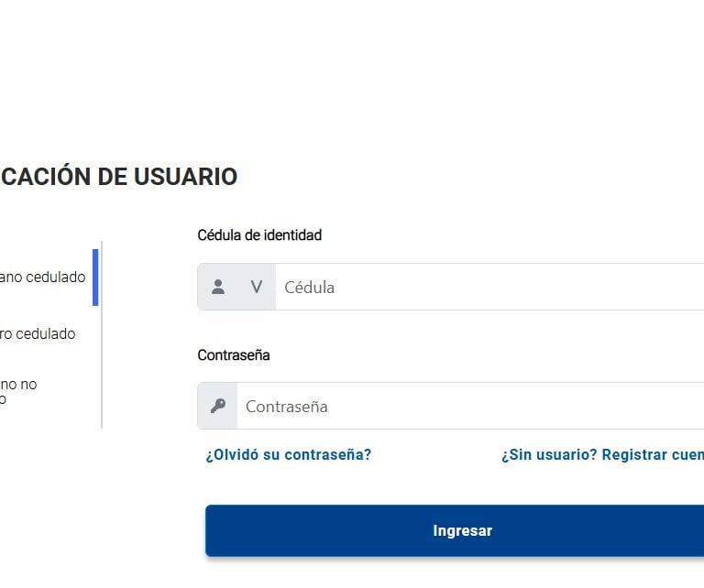Click the V nationality prefix
Image resolution: width=704 pixels, height=588 pixels.
(257, 287)
